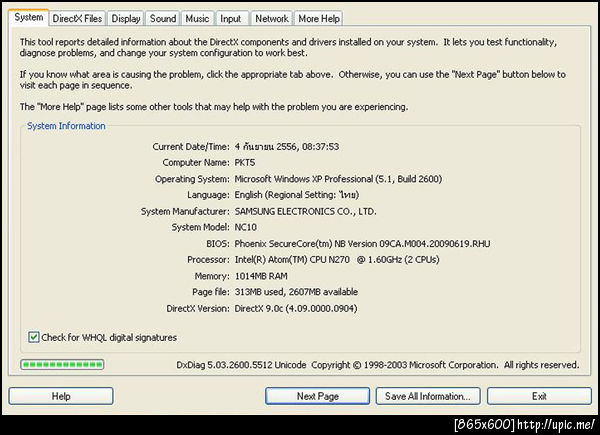The width and height of the screenshot is (600, 435).
Task: Open the Music tab
Action: [x=197, y=18]
